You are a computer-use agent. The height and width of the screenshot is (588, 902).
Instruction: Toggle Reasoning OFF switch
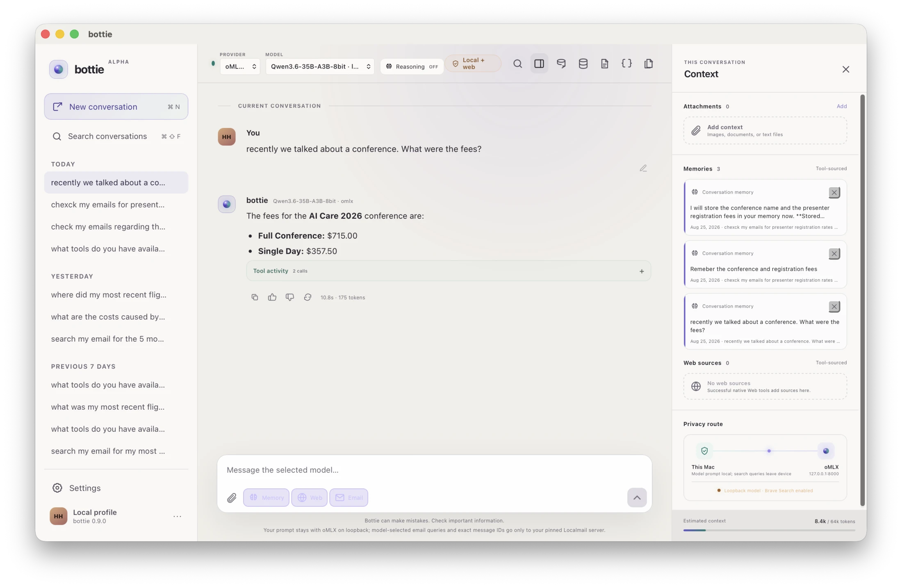click(x=412, y=66)
